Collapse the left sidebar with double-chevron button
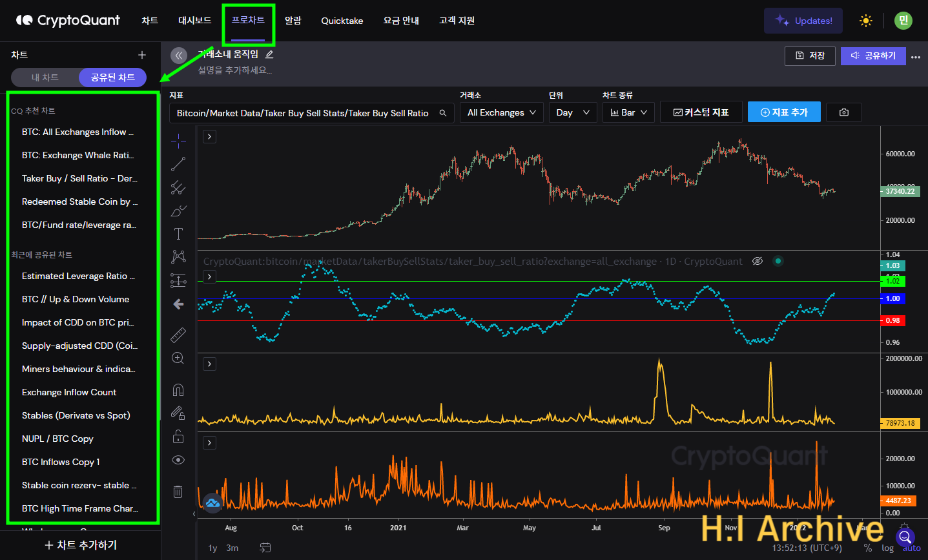 pos(179,56)
